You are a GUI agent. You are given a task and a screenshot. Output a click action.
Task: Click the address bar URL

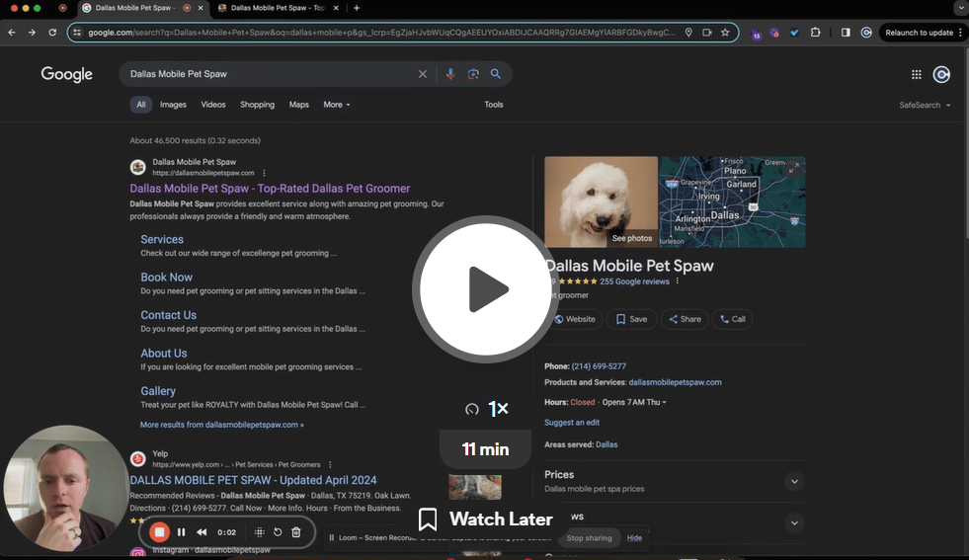pos(381,33)
